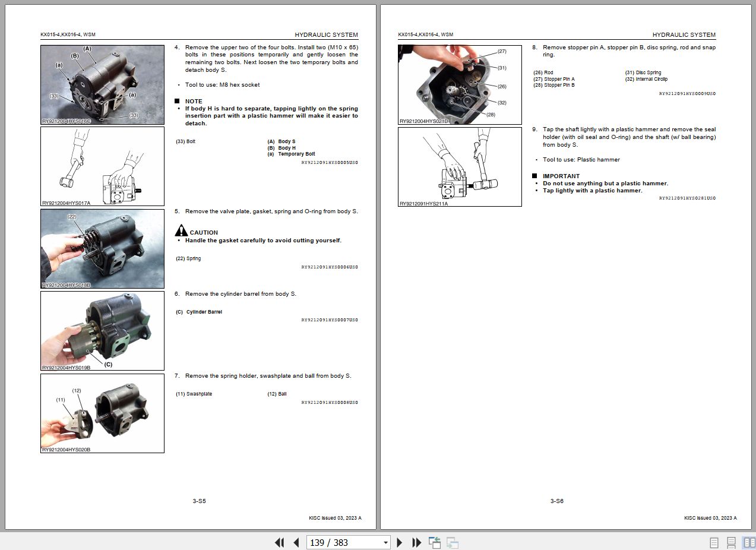Click figure RY9212004HYS016C pump photo
The height and width of the screenshot is (550, 756).
click(103, 84)
